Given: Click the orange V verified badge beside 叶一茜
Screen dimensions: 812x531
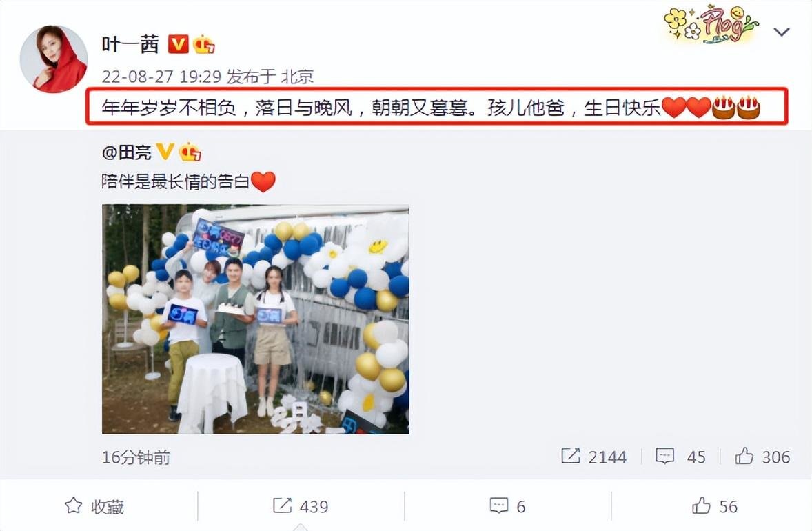Looking at the screenshot, I should (178, 44).
